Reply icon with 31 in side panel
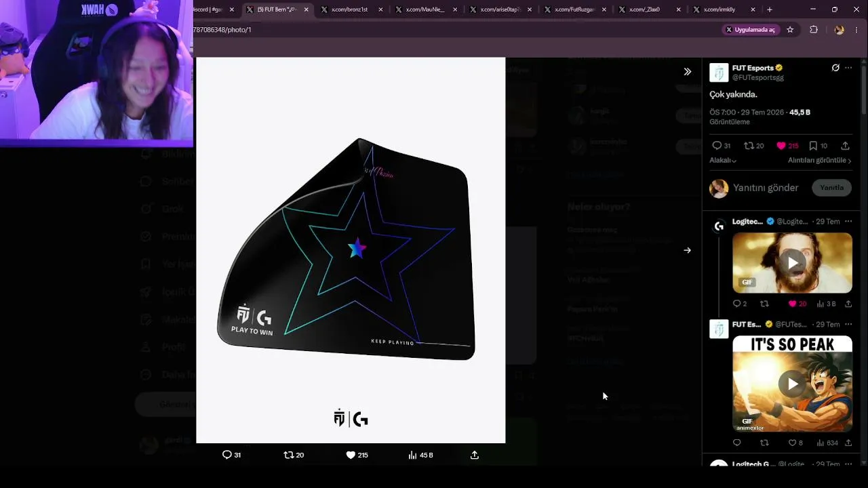The width and height of the screenshot is (868, 488). [721, 146]
